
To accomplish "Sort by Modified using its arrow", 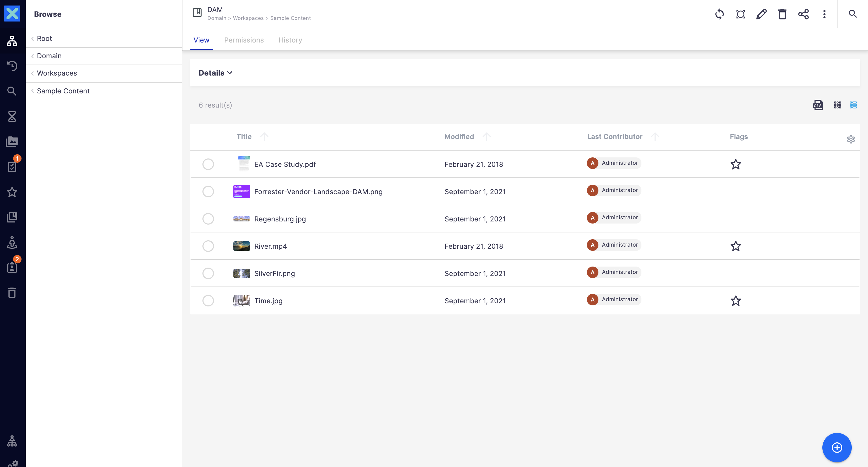I will [486, 137].
